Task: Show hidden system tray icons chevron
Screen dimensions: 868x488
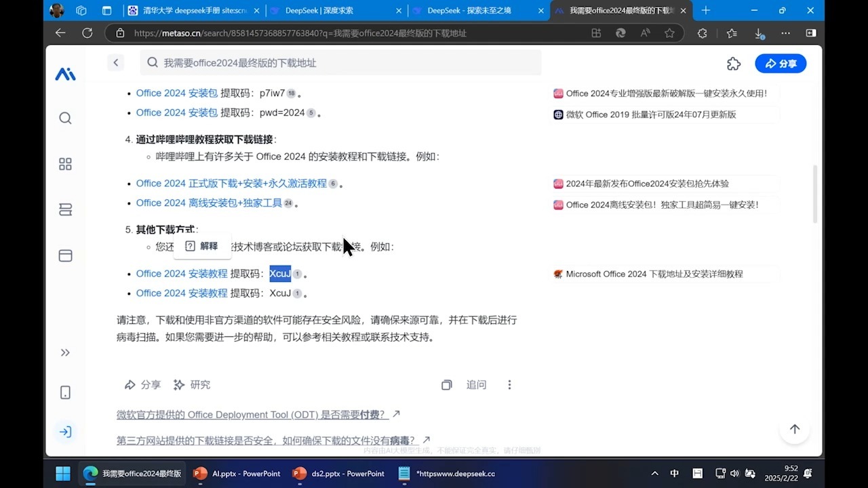Action: tap(654, 474)
